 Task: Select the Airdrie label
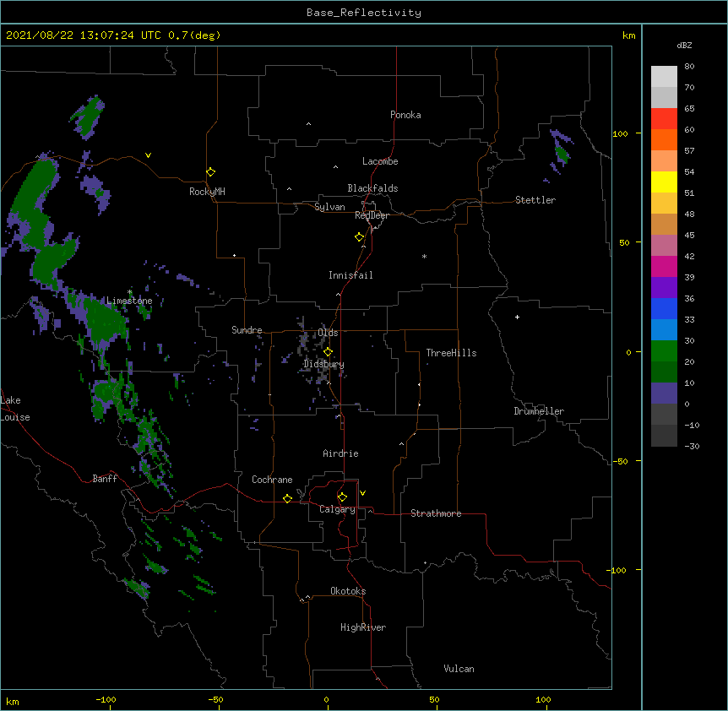tap(340, 453)
